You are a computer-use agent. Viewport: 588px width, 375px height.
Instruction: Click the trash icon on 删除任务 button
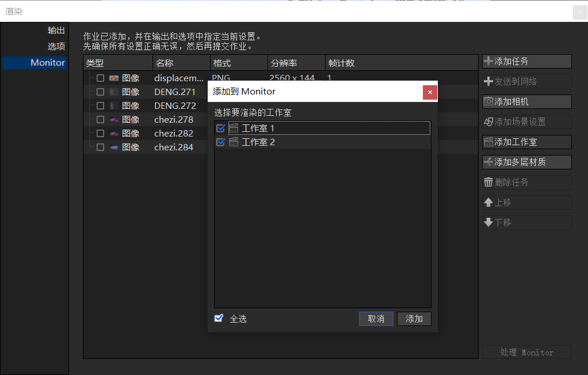pos(490,182)
